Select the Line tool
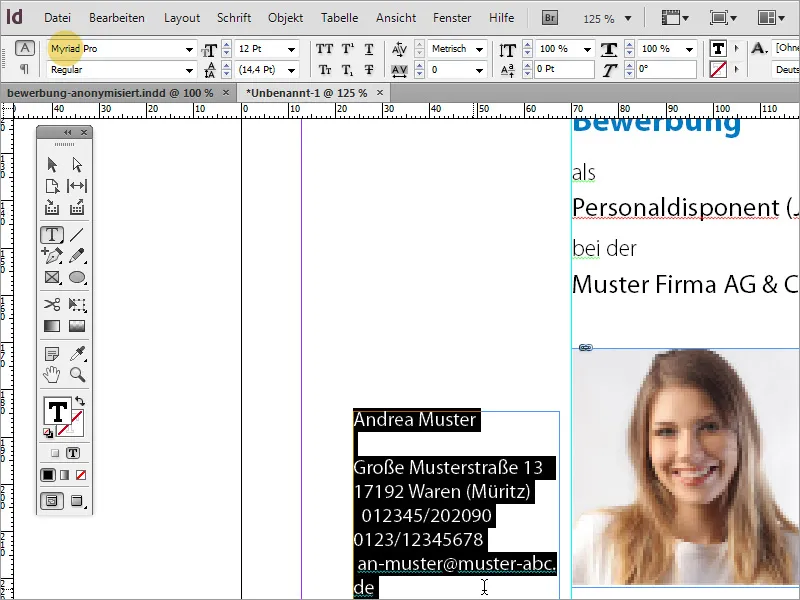Screen dimensions: 800x600 77,235
